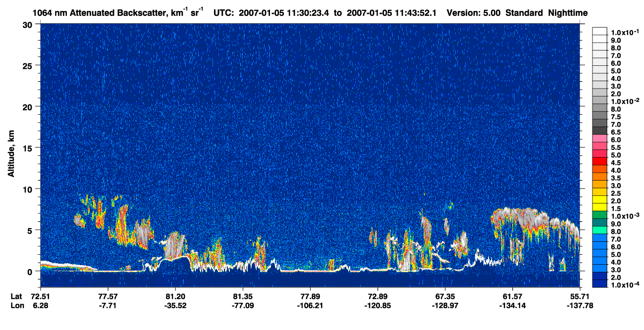
Task: Click longitude value '-106.21'
Action: tap(310, 306)
